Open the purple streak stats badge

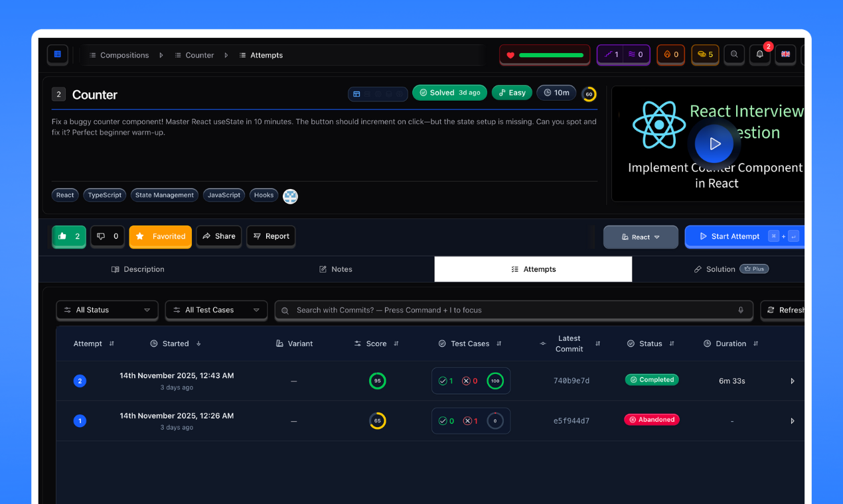pos(623,55)
